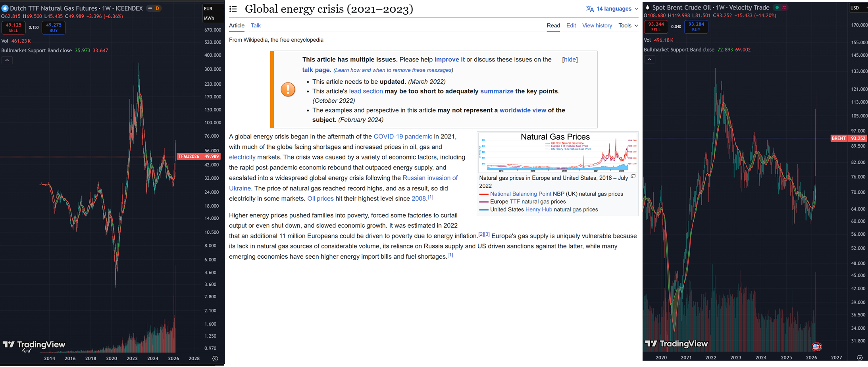Click the pink approximate-data icon on Brent chart

pos(784,8)
